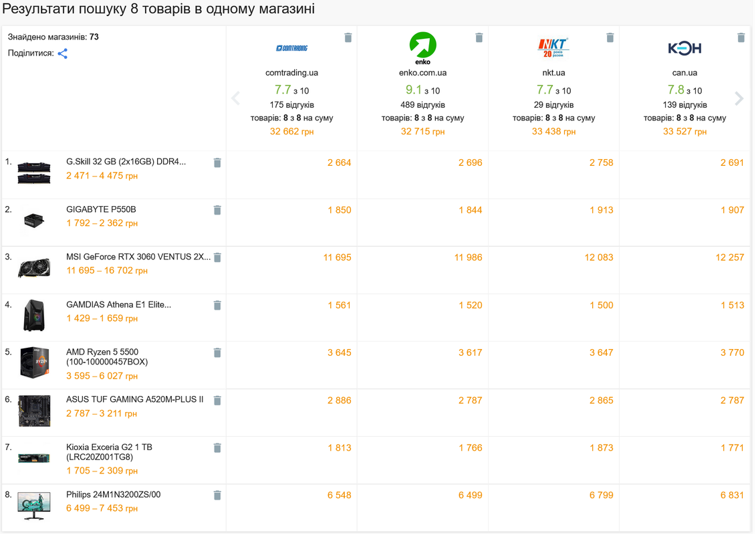Delete Kioxia Exceria G2 1 TB item
756x535 pixels.
(217, 448)
